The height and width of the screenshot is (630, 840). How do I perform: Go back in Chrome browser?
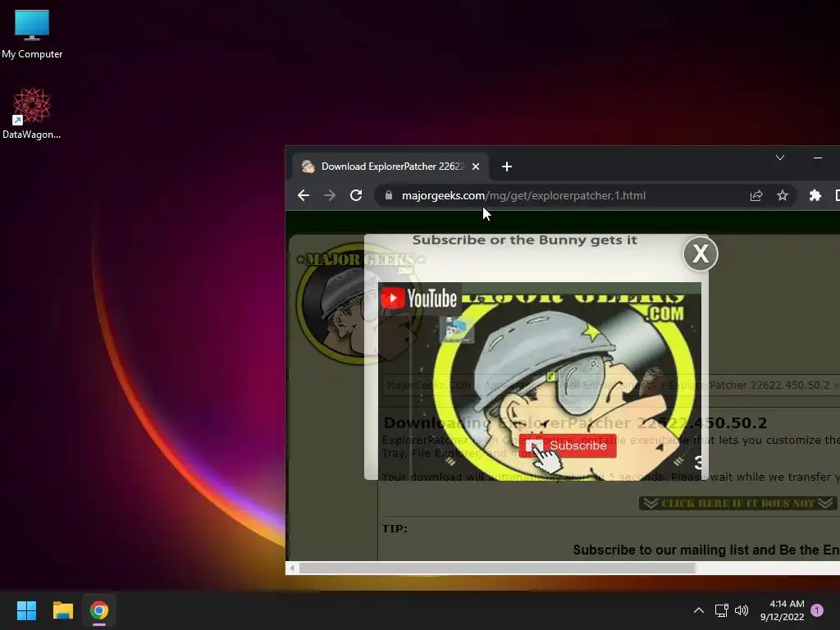tap(304, 195)
